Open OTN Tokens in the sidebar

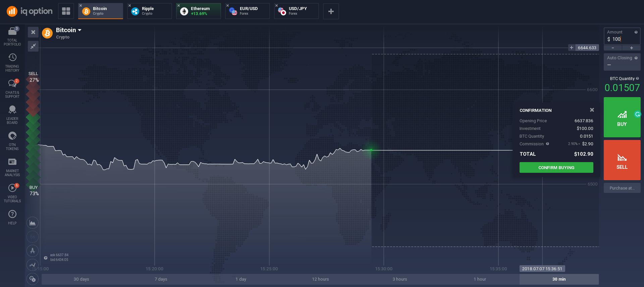(x=12, y=141)
